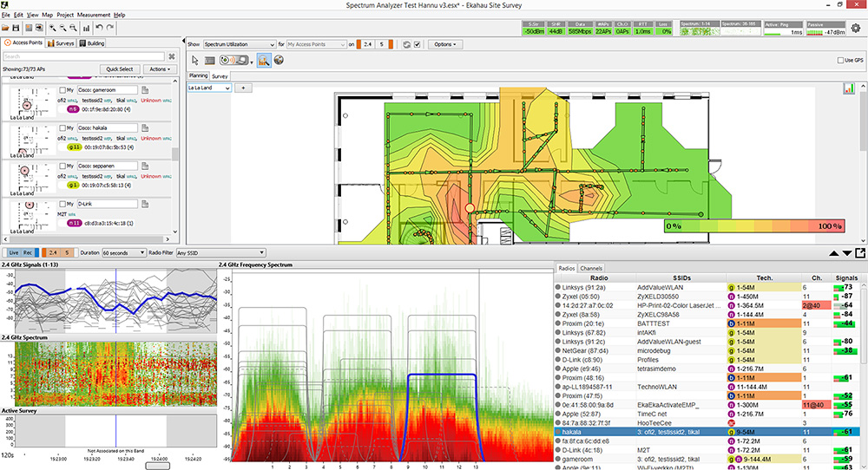
Task: Open notes icon for Cisco: gameroom
Action: (145, 89)
